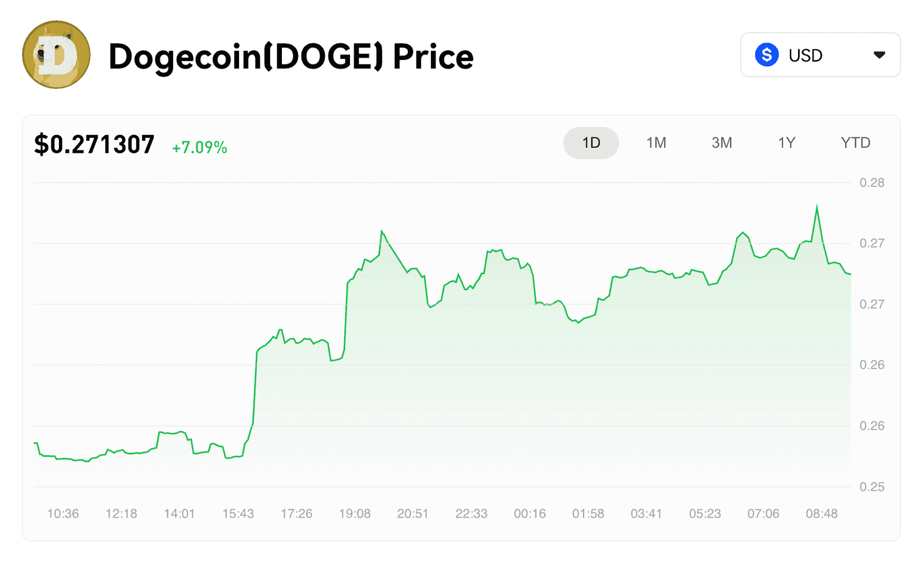Click the 10:36 timestamp on the time axis
924x573 pixels.
point(64,513)
